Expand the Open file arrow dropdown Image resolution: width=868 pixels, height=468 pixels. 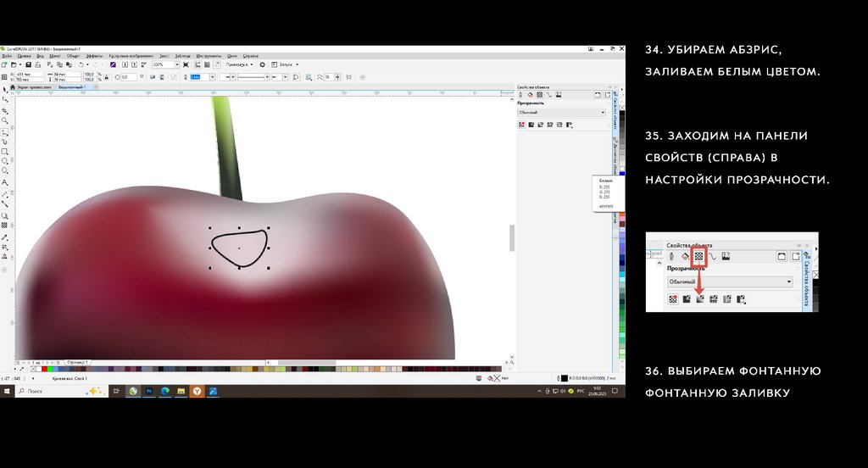coord(20,64)
